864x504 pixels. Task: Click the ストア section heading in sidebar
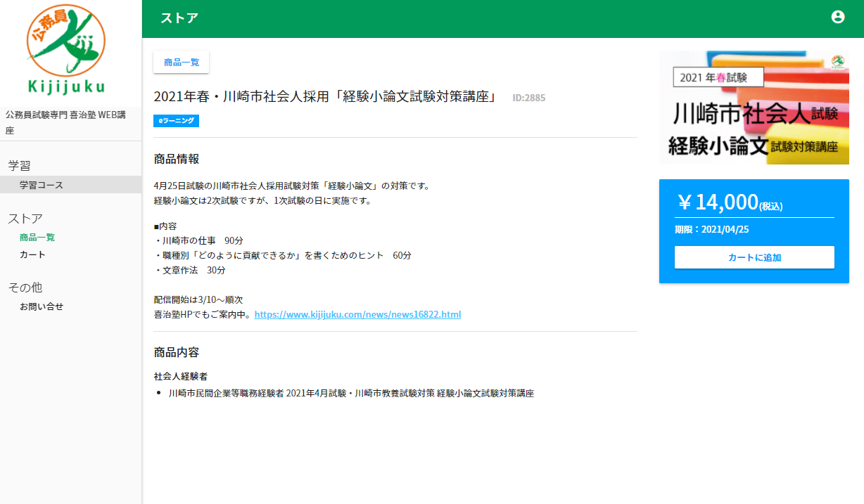(x=25, y=219)
